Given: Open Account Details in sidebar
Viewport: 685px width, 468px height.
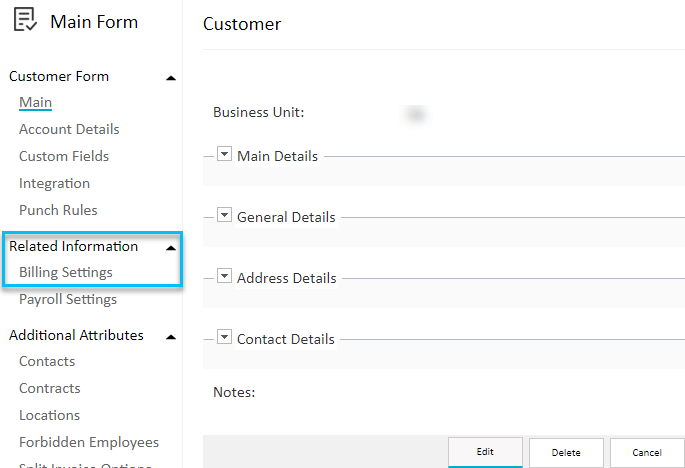Looking at the screenshot, I should point(69,129).
